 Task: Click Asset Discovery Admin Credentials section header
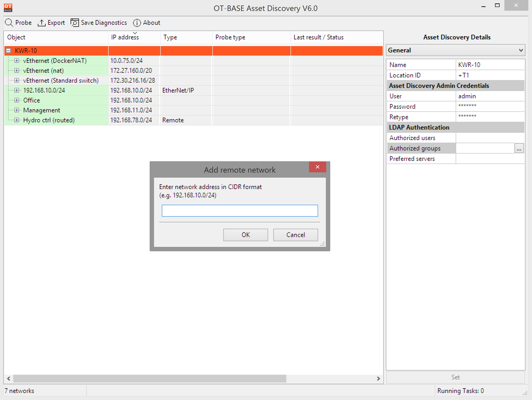click(455, 86)
